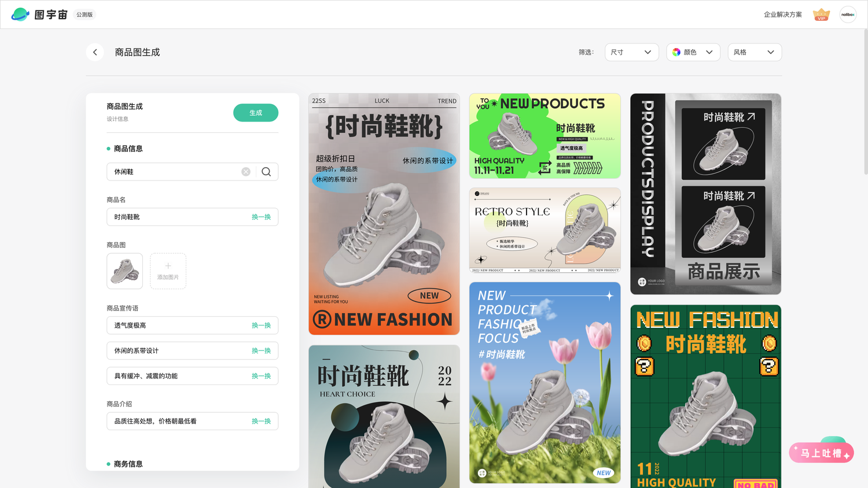Open the PRODUCTSDISPLAY black poster

706,194
